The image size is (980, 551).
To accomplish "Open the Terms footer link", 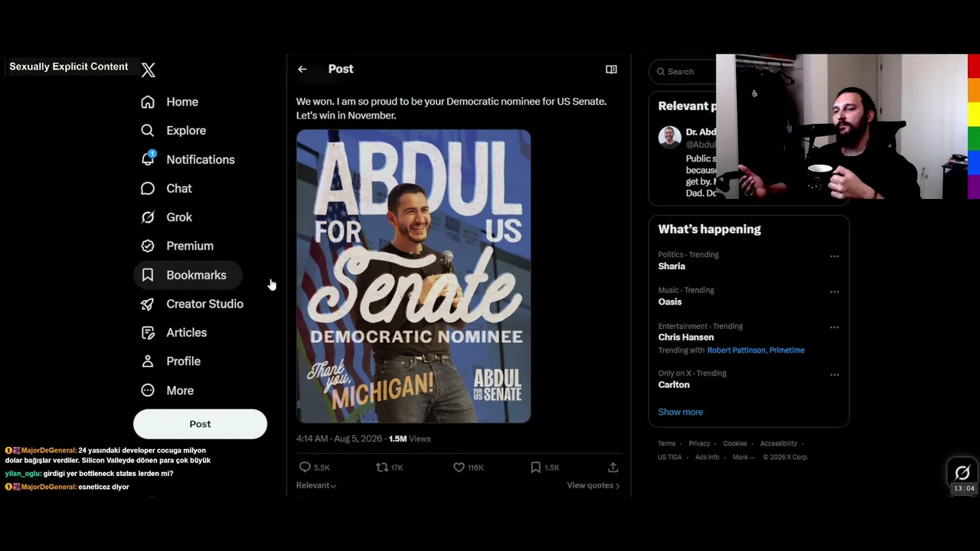I will 667,443.
